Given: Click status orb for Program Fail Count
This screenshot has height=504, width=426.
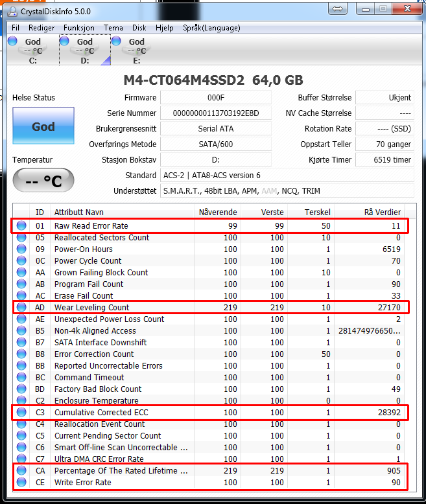Looking at the screenshot, I should click(21, 284).
